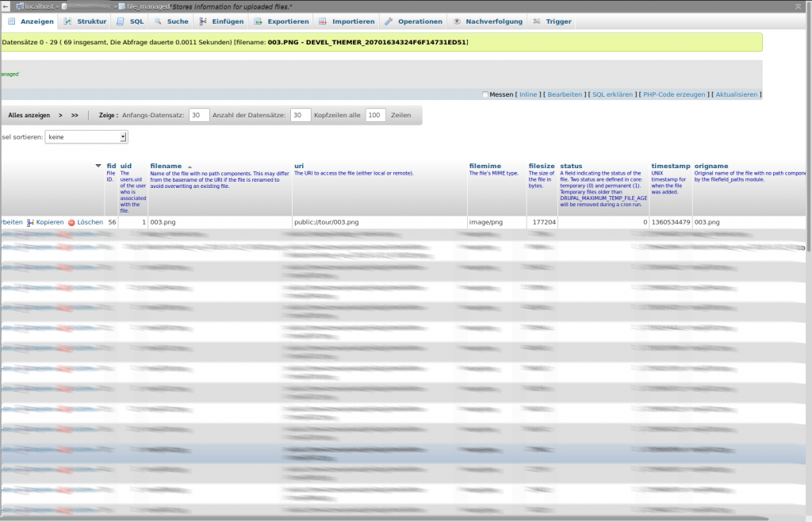The height and width of the screenshot is (522, 812).
Task: Click the Kopieren copy icon in first row
Action: (30, 223)
